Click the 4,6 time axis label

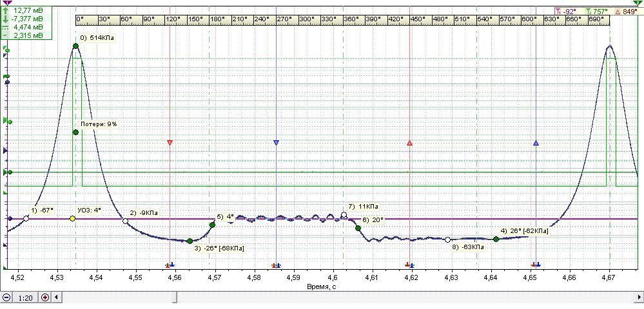click(x=333, y=278)
